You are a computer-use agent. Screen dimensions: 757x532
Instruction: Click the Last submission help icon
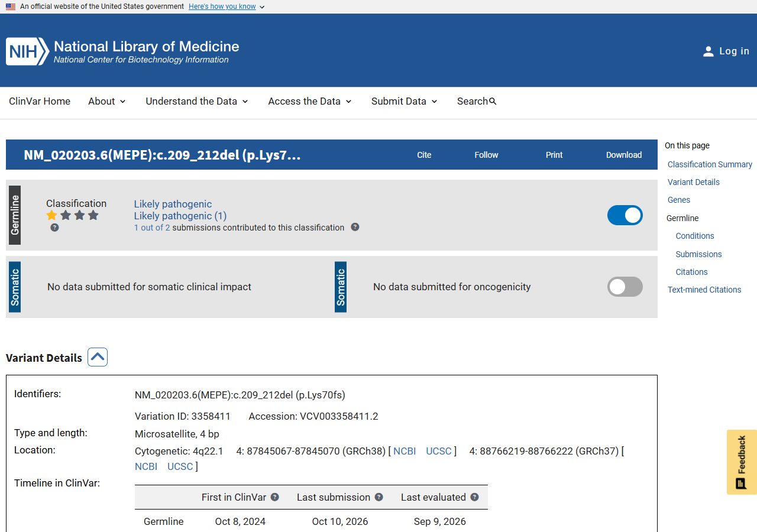point(379,497)
